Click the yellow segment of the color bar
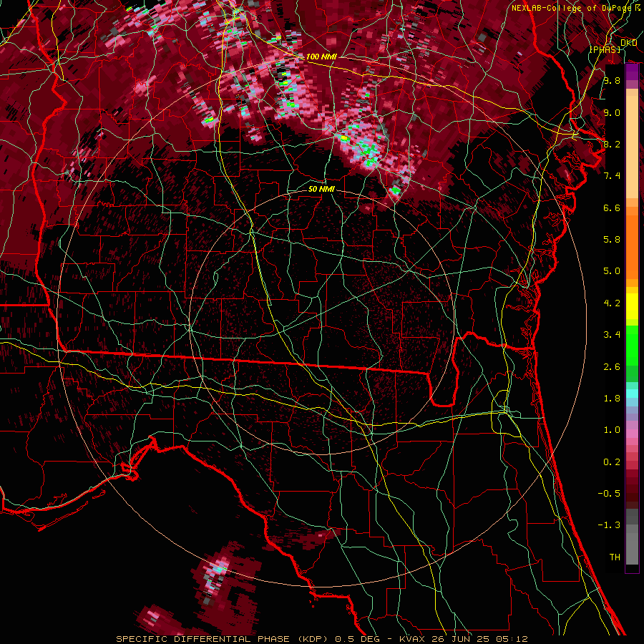 (632, 306)
